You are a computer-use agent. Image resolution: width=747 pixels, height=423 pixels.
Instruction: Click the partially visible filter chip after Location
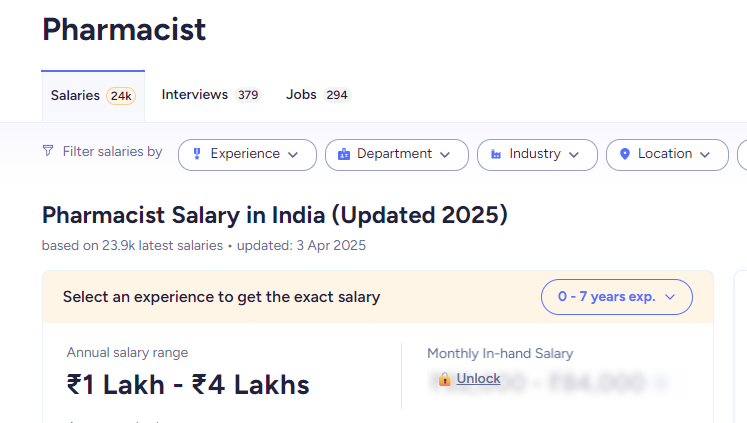[x=742, y=155]
